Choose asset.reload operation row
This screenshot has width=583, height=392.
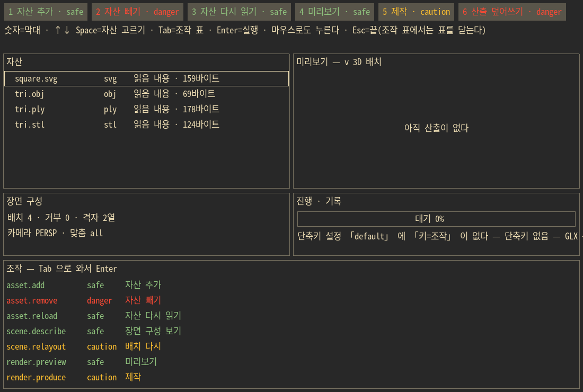[x=291, y=316]
